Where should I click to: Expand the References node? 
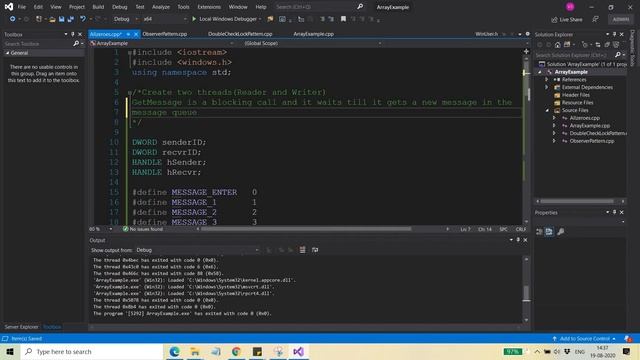pyautogui.click(x=547, y=80)
